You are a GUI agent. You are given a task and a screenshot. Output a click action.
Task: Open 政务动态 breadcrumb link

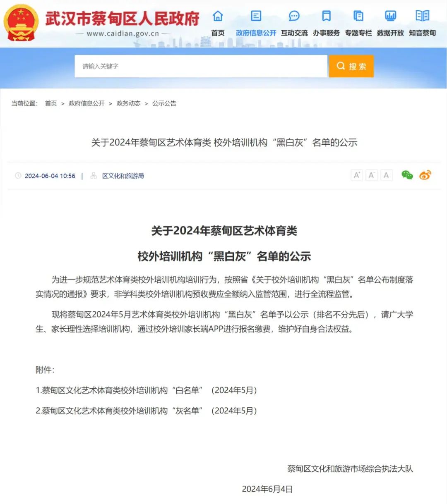[x=128, y=103]
